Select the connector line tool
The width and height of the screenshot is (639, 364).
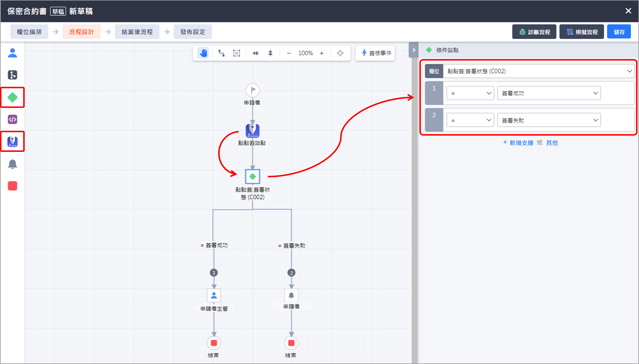(x=221, y=53)
